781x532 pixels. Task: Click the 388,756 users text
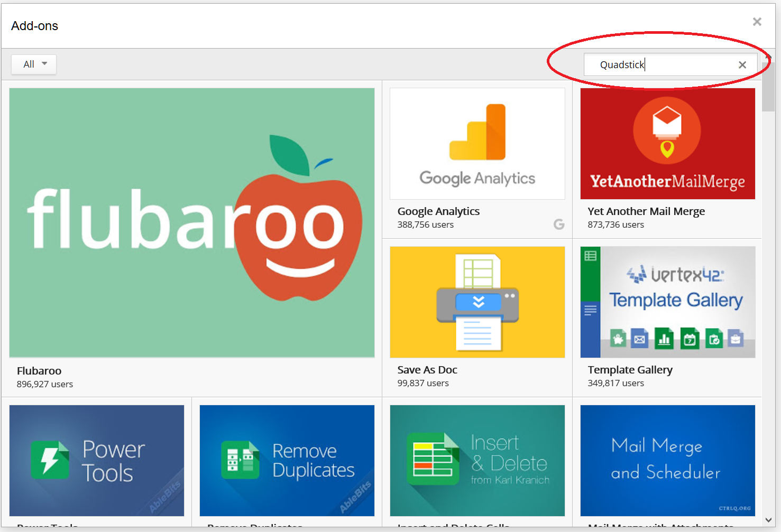[x=426, y=225]
